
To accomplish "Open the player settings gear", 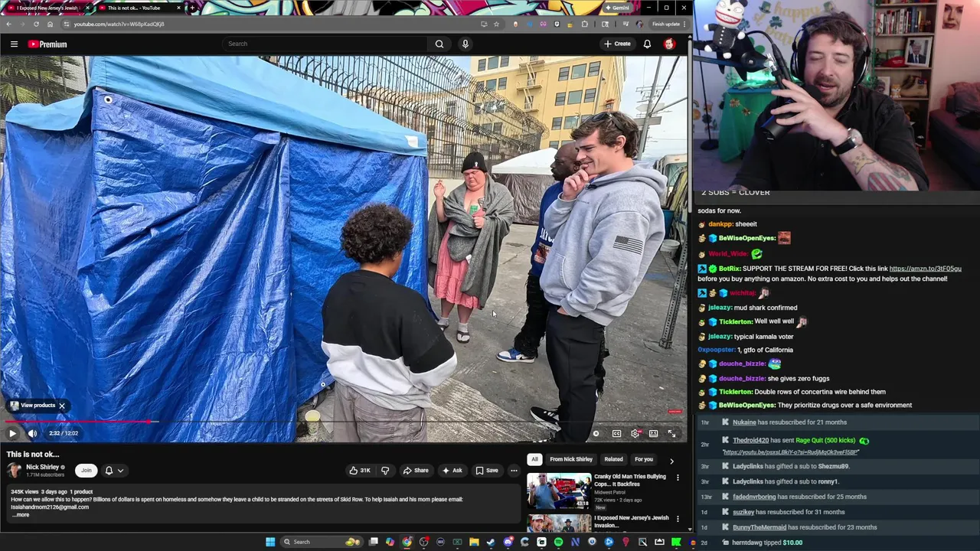I will pos(635,434).
